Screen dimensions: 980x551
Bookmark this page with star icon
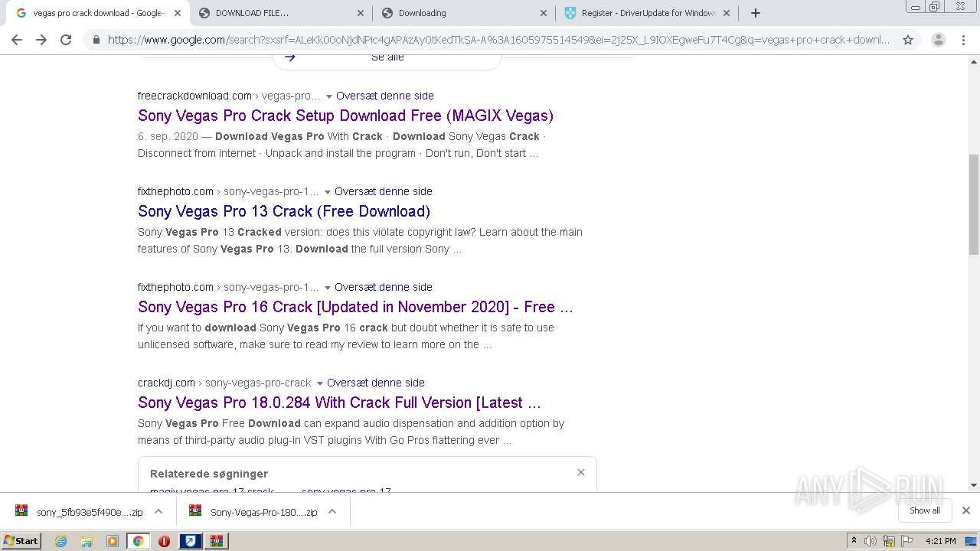[908, 40]
